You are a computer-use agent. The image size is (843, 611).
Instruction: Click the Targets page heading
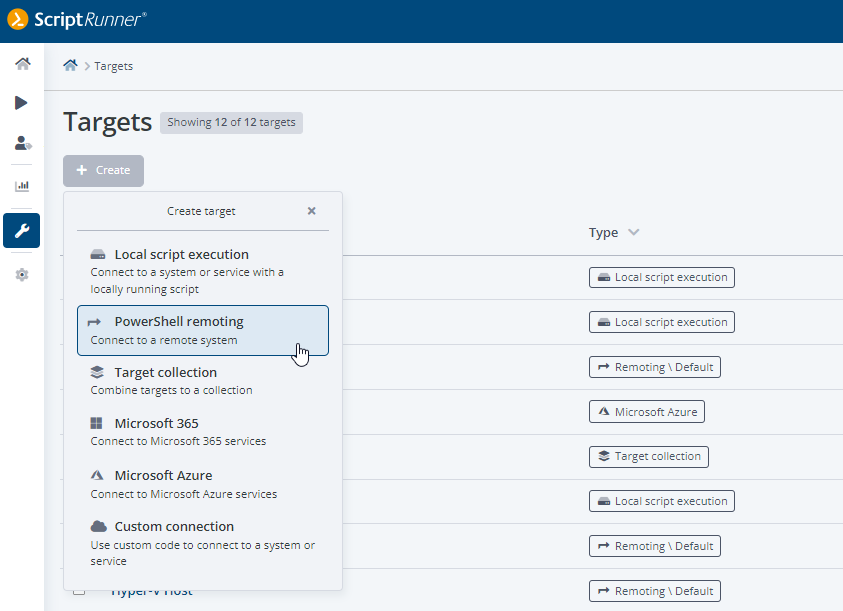pos(108,122)
